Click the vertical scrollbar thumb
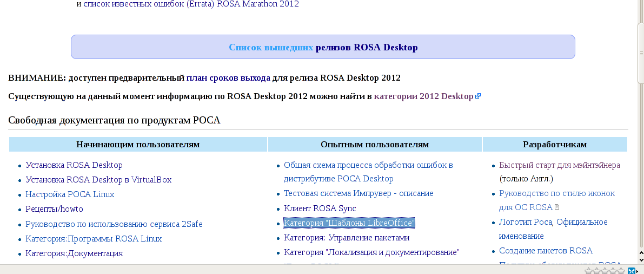The width and height of the screenshot is (644, 274). (x=641, y=53)
